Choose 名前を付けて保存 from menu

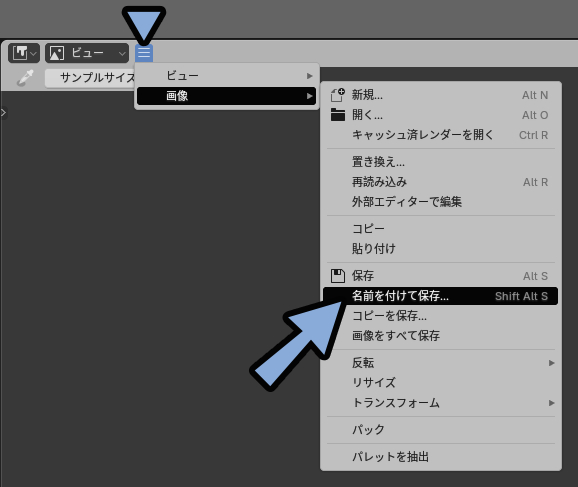click(441, 296)
